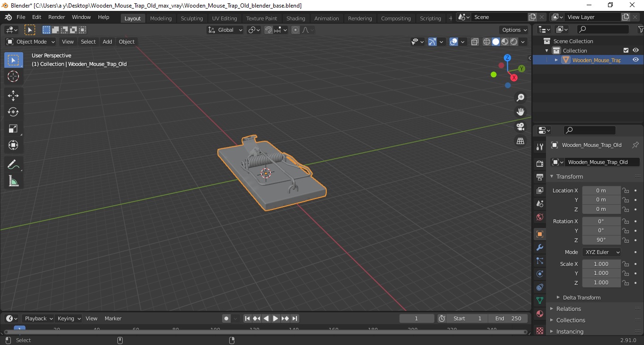Viewport: 644px width, 345px height.
Task: Select the Cursor tool in the viewport toolbar
Action: coord(13,76)
